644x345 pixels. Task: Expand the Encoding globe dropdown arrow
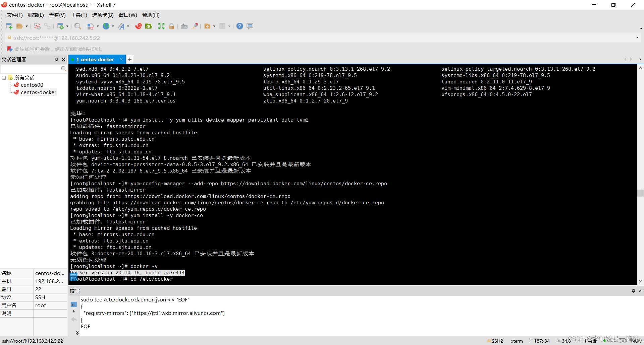point(113,26)
